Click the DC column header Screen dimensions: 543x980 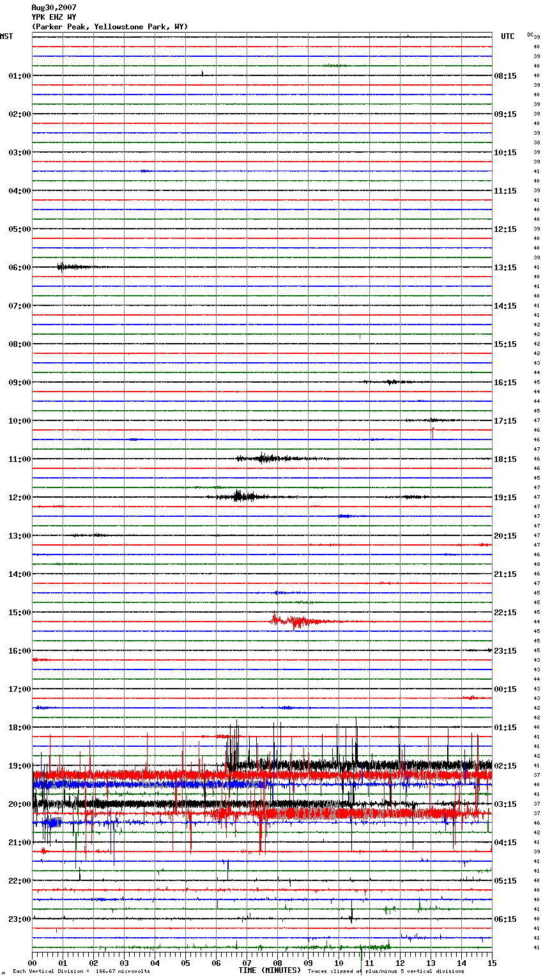click(530, 34)
